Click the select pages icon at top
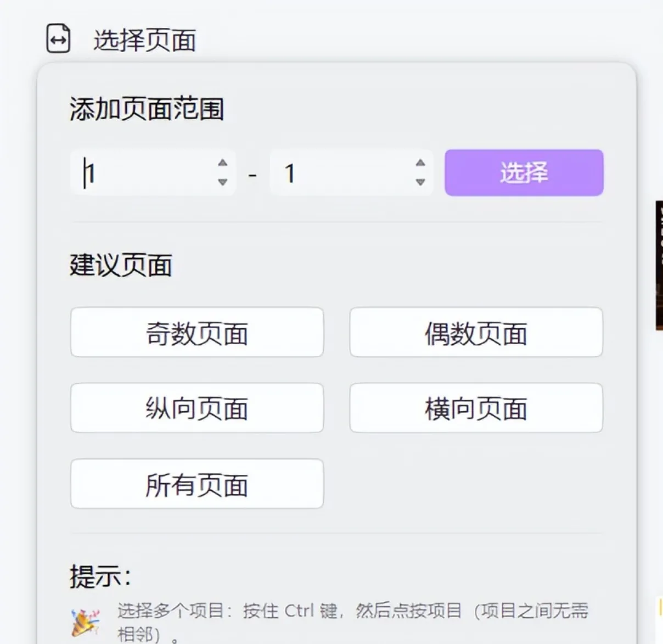The width and height of the screenshot is (663, 644). click(58, 39)
